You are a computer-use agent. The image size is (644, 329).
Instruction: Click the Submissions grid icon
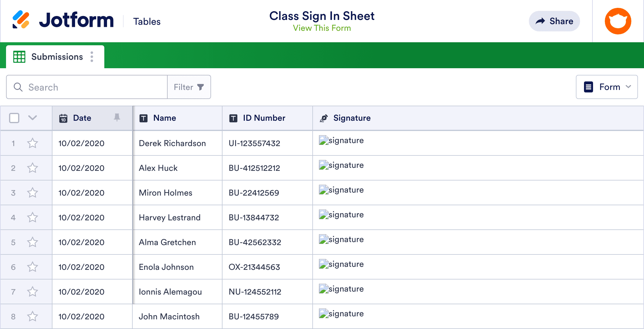click(x=19, y=56)
